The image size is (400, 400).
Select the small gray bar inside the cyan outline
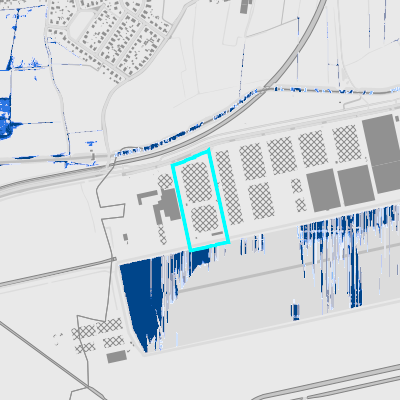(x=217, y=234)
